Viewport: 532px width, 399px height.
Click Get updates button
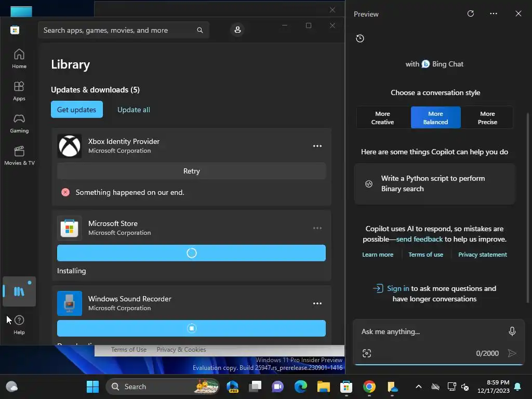point(77,110)
